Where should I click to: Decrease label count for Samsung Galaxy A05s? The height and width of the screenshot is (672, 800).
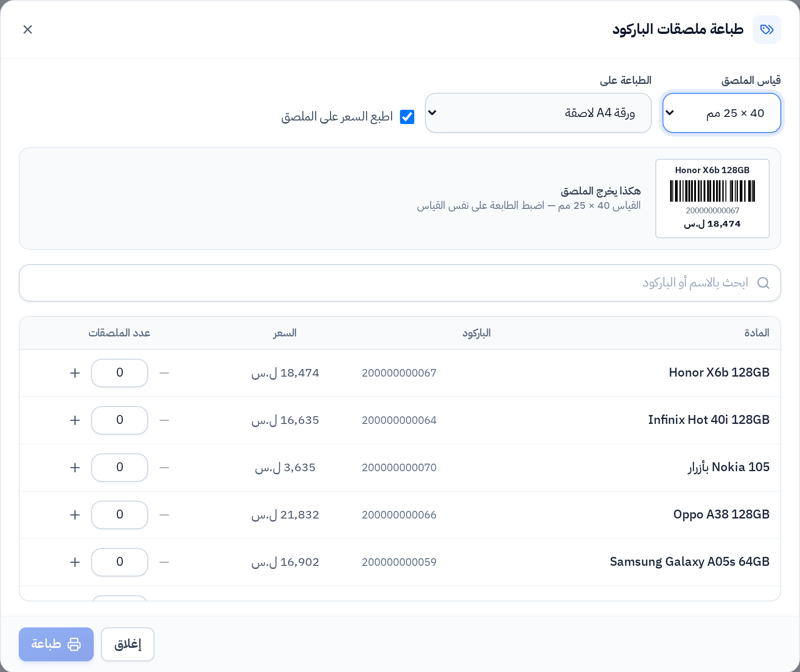(164, 562)
